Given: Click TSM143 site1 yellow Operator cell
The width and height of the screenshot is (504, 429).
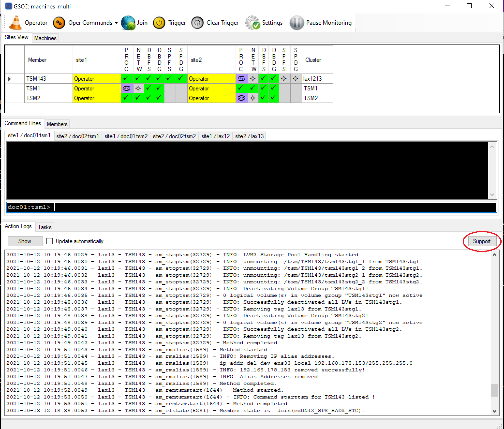Looking at the screenshot, I should tap(97, 79).
